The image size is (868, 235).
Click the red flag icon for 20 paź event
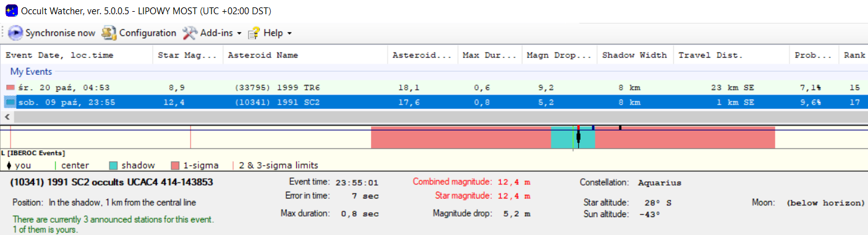10,88
